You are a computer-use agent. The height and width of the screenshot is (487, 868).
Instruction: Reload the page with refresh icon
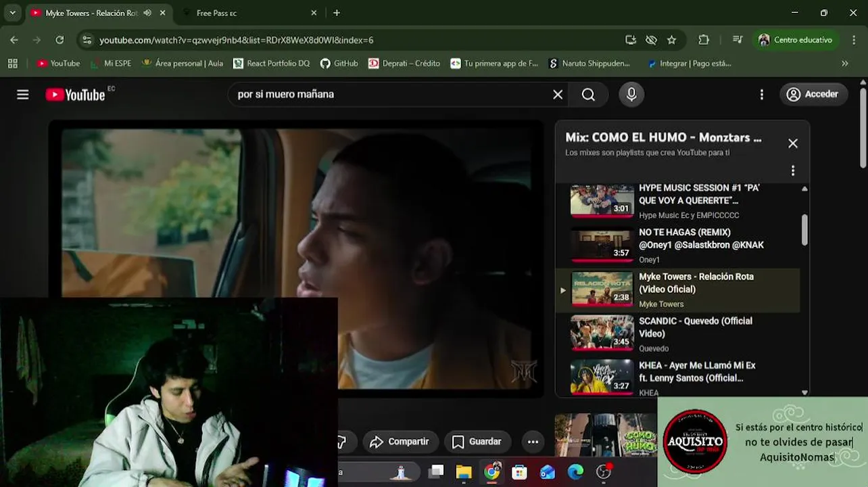pyautogui.click(x=59, y=40)
